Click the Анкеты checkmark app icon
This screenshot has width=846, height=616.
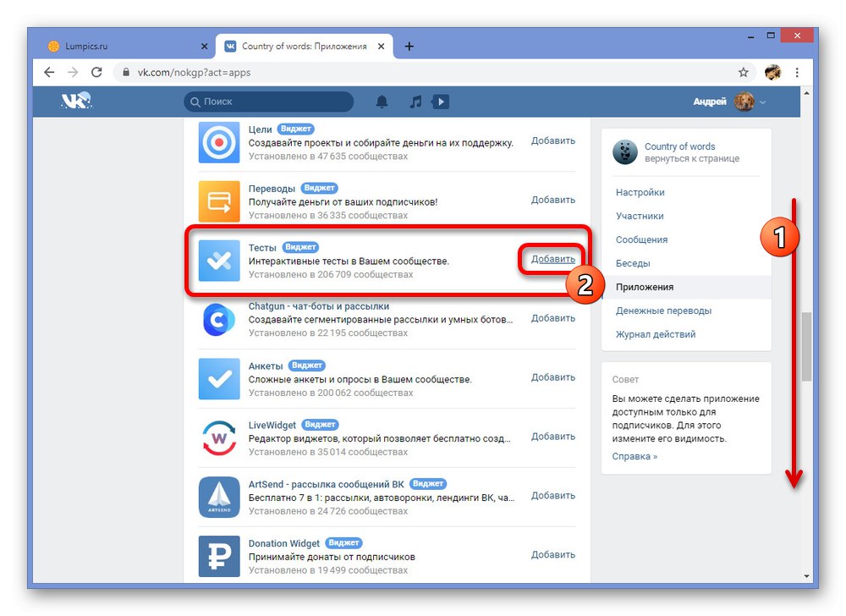[x=219, y=379]
